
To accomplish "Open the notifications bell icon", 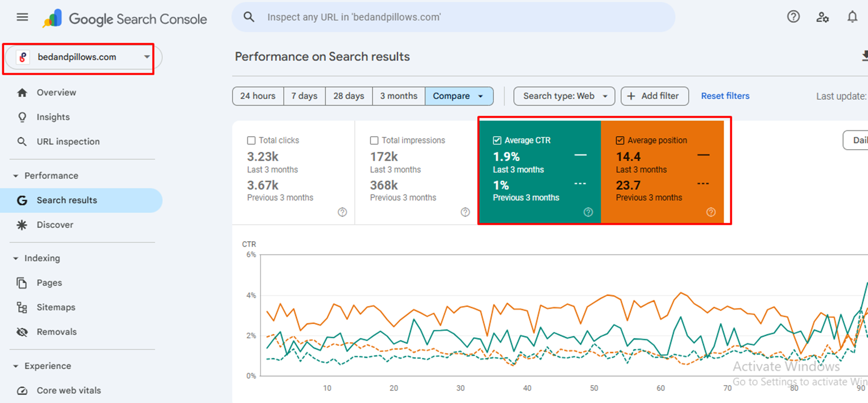I will click(x=852, y=17).
